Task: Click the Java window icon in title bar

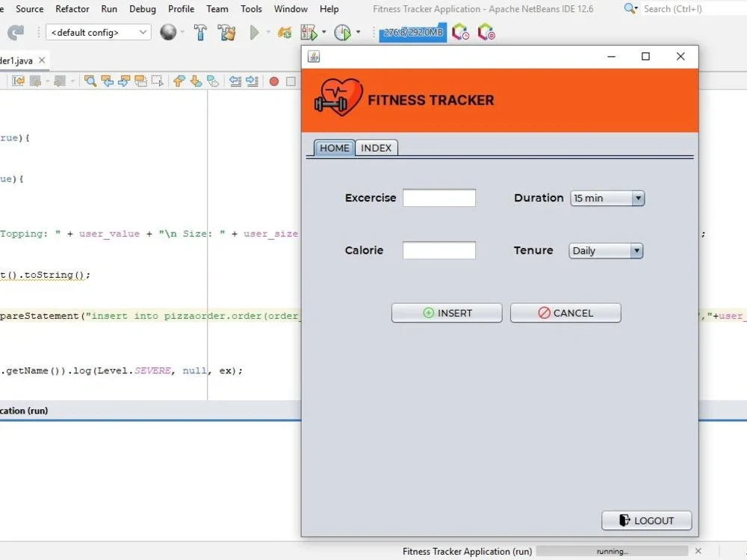Action: coord(314,57)
